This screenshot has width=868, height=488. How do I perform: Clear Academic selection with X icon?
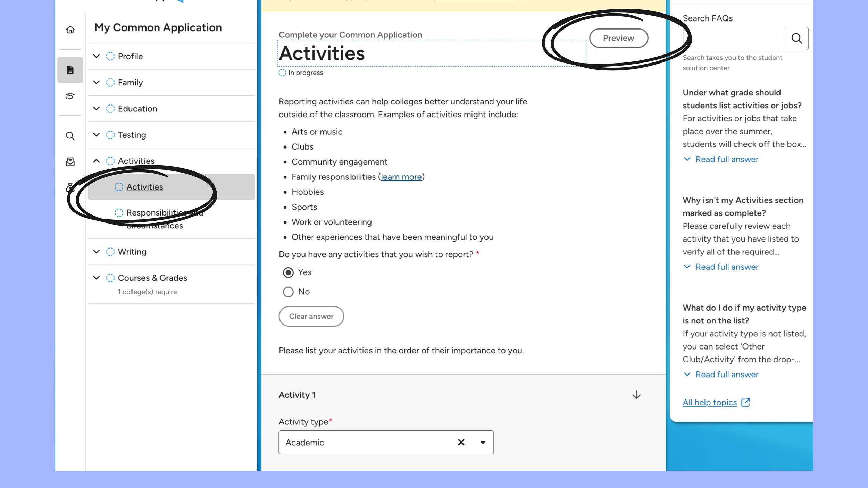pos(461,442)
